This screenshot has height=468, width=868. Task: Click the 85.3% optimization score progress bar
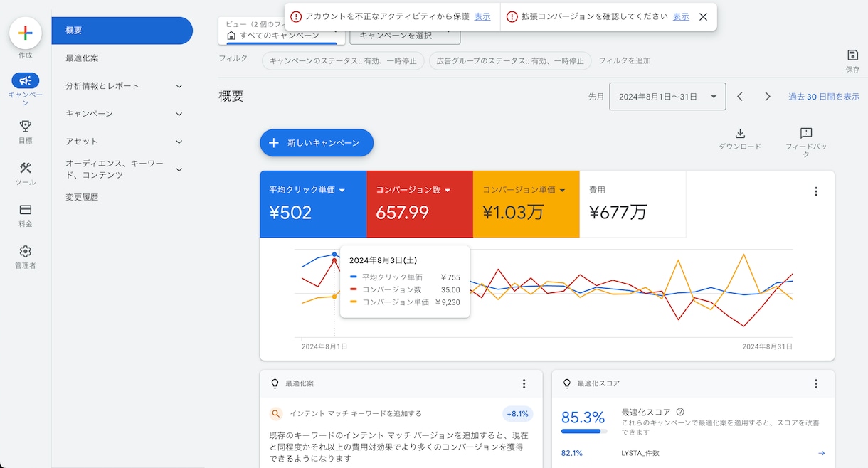[584, 431]
